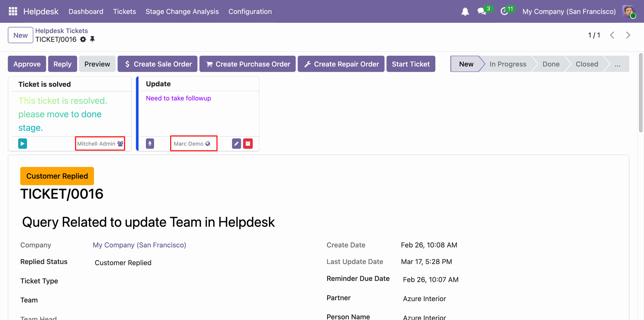Open the conversations message icon
Screen dimensions: 644x320
click(x=482, y=11)
